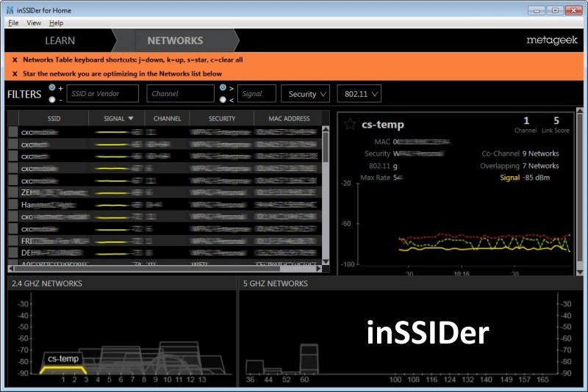Select the less-than signal radio
588x392 pixels.
pos(223,100)
